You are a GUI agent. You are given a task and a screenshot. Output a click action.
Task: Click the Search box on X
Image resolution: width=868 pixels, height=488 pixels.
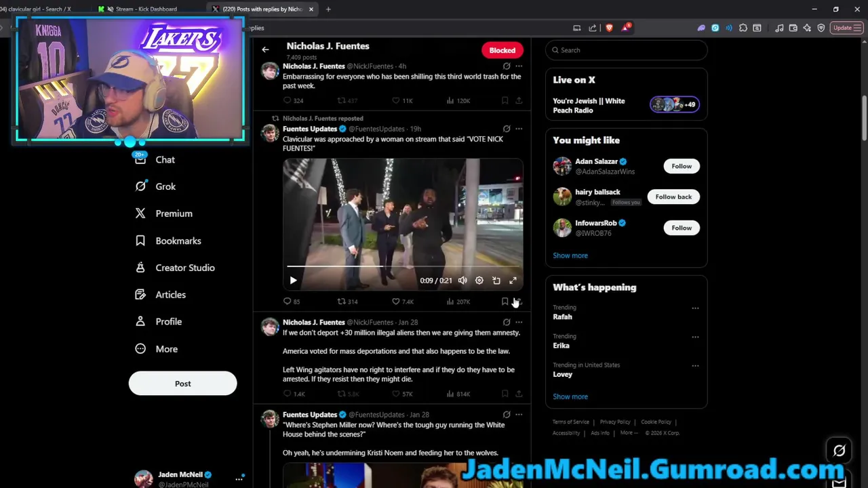coord(626,50)
